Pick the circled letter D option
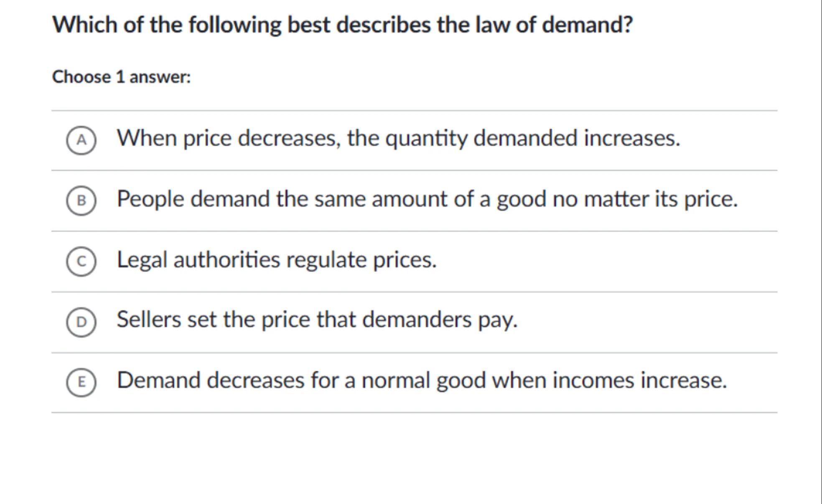This screenshot has width=822, height=504. click(x=81, y=322)
